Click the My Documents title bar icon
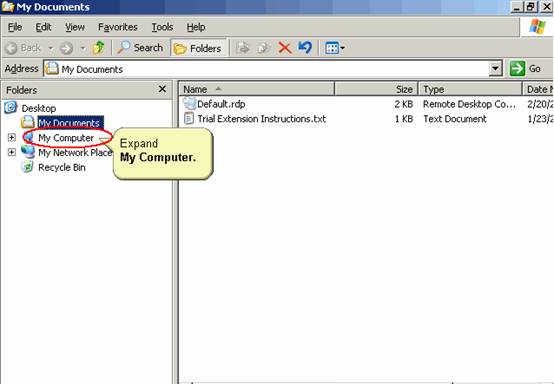554x384 pixels. pos(7,7)
